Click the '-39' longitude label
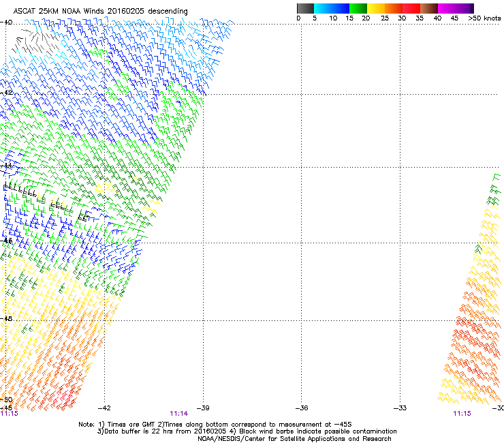504x443 pixels. pyautogui.click(x=203, y=408)
